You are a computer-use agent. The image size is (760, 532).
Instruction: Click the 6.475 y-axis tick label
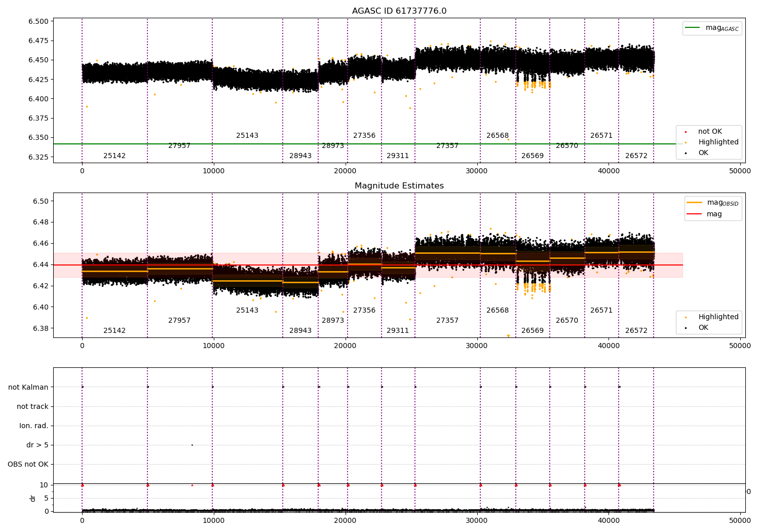tap(39, 41)
